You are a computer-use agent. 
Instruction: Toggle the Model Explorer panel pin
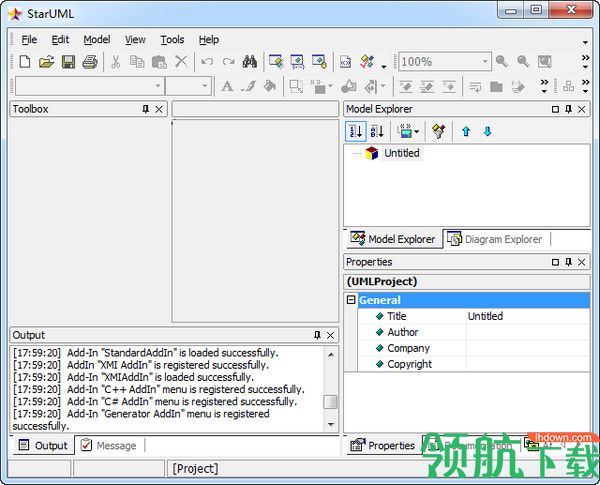(568, 109)
